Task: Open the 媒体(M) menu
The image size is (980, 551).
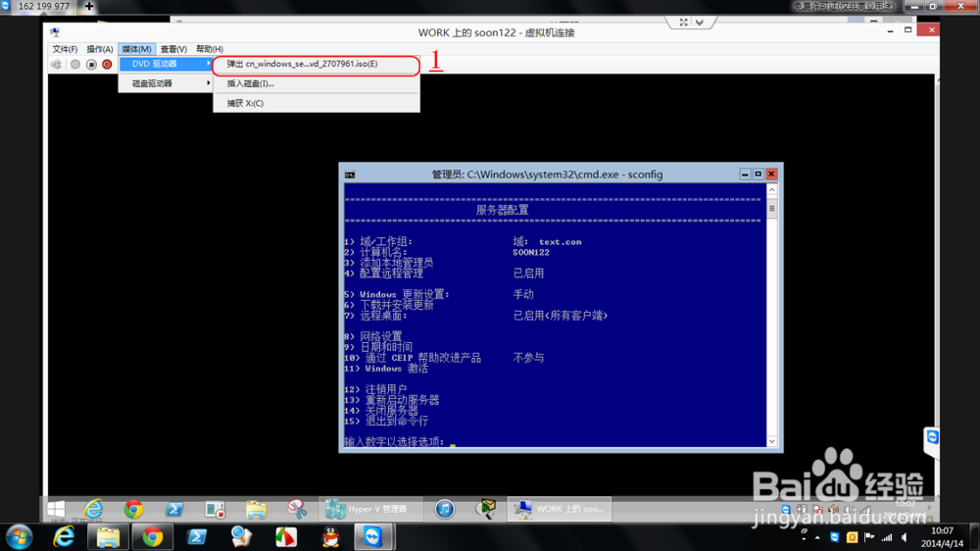Action: [x=136, y=49]
